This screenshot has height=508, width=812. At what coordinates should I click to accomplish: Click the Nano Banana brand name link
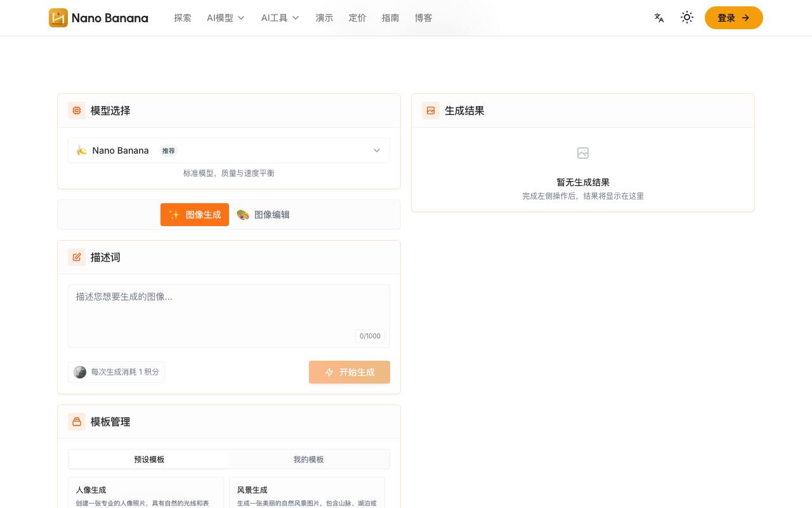(110, 18)
